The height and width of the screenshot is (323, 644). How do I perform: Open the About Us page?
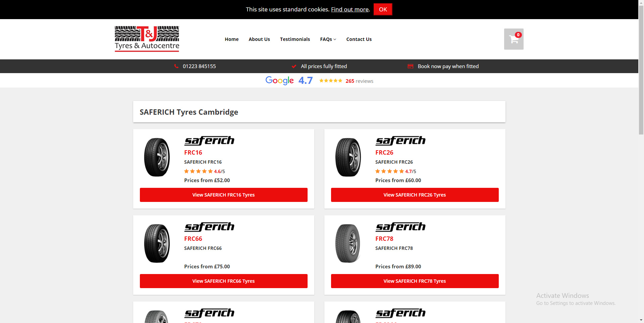pos(259,39)
